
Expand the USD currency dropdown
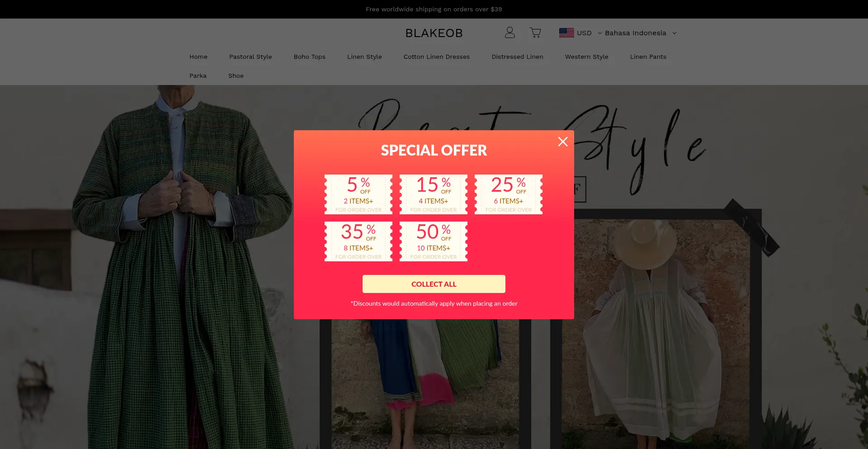click(x=589, y=33)
